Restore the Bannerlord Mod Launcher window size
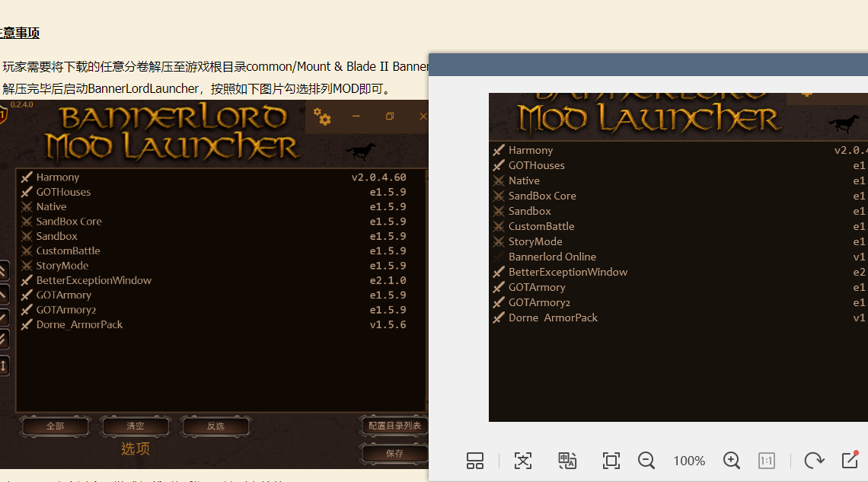This screenshot has height=482, width=868. [390, 117]
